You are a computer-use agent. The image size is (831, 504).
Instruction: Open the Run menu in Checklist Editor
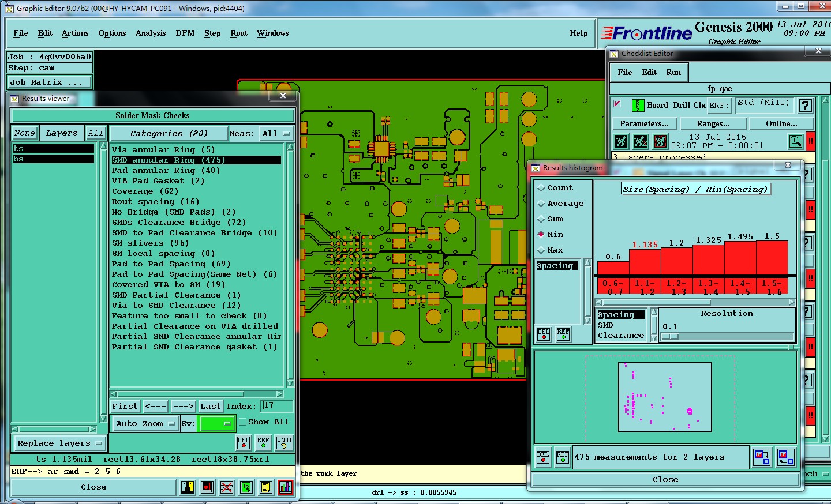coord(673,73)
